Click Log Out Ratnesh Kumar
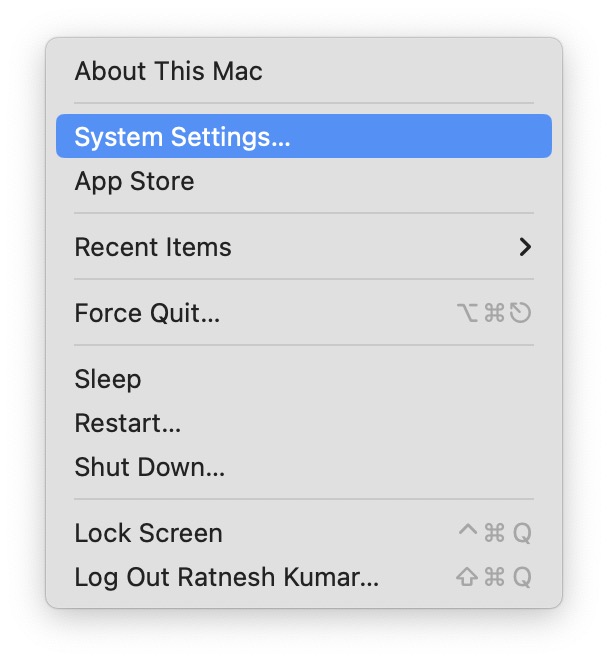Viewport: 608px width, 662px height. [227, 577]
